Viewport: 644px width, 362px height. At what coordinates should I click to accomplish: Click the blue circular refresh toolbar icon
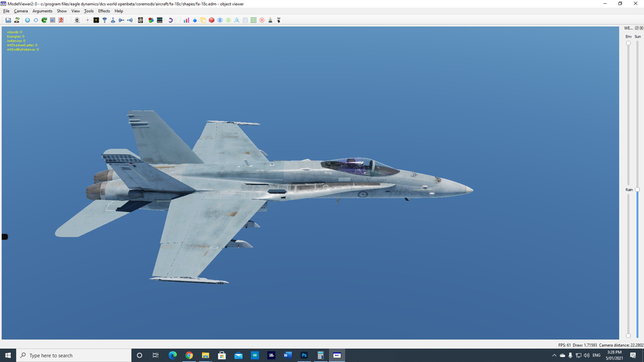point(35,20)
